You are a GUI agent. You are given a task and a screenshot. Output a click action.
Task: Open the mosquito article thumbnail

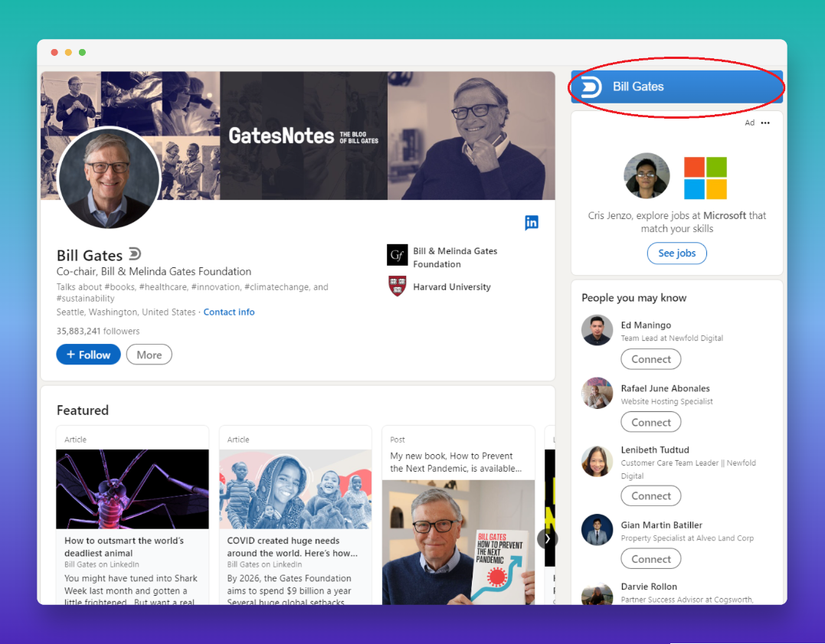133,489
